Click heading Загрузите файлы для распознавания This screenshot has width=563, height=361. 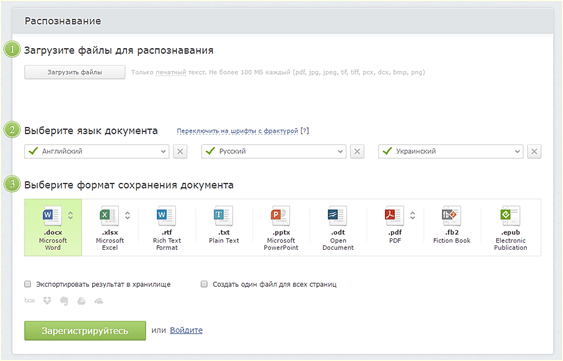(118, 50)
